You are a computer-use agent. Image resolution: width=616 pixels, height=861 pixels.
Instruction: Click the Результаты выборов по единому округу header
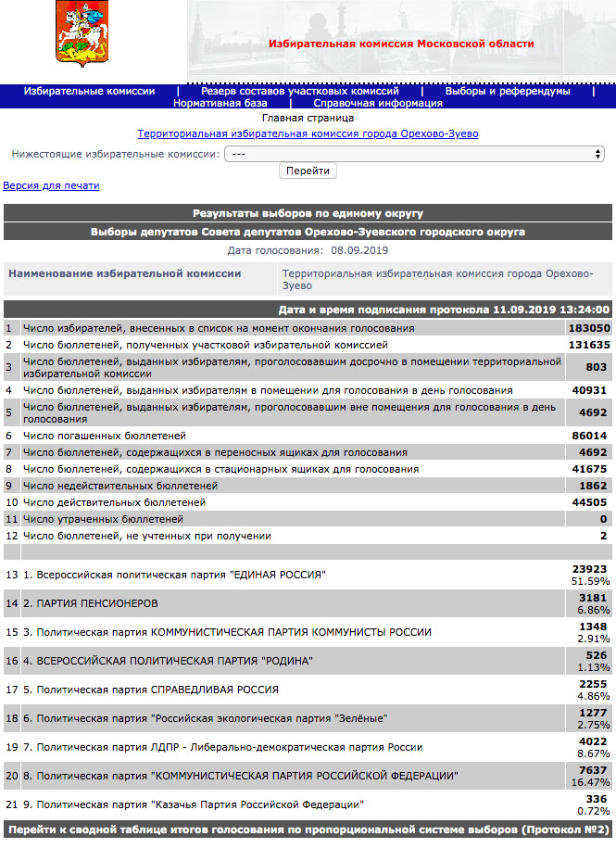[x=308, y=213]
